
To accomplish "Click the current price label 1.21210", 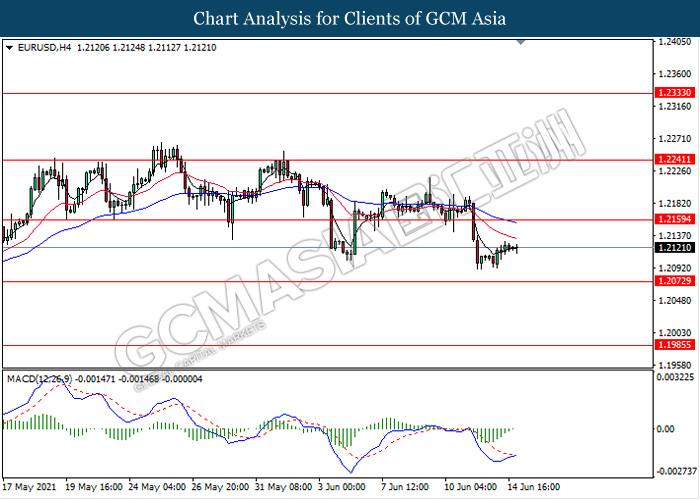I will (675, 247).
